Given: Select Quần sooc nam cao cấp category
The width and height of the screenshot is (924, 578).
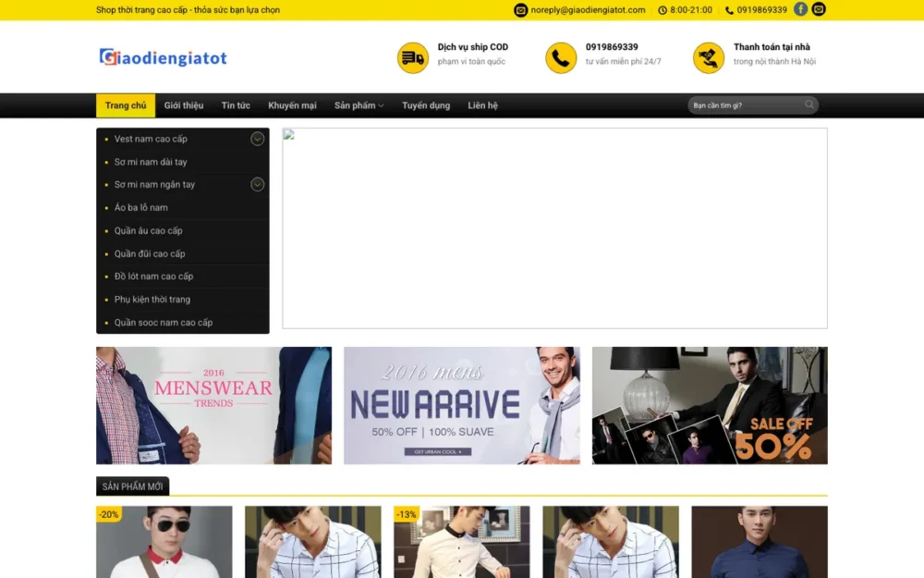Looking at the screenshot, I should tap(164, 323).
